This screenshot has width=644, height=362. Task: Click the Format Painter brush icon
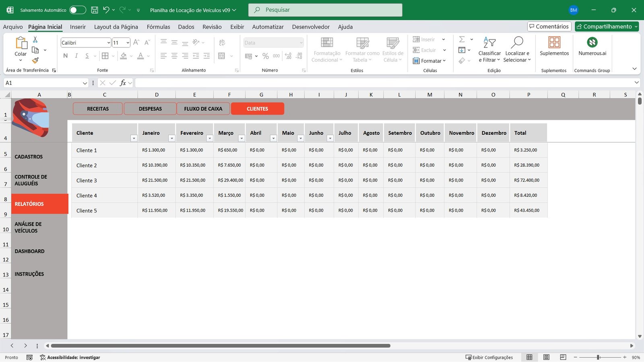pyautogui.click(x=35, y=60)
